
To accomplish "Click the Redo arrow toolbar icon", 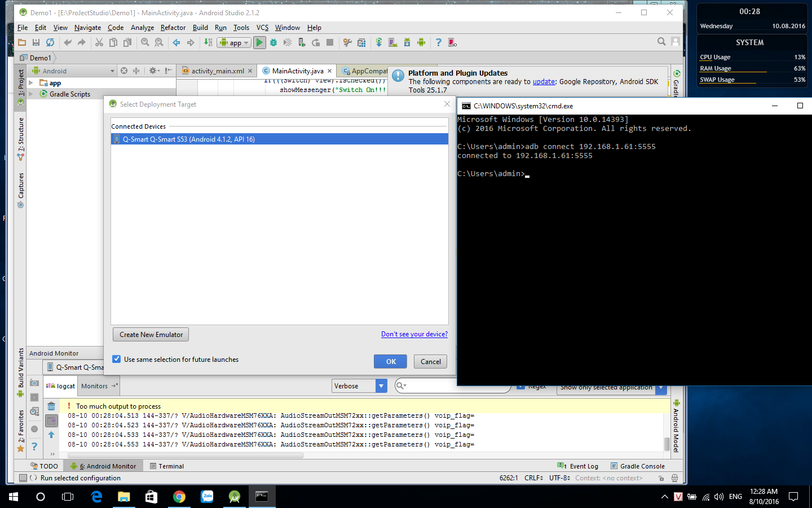I will (82, 42).
